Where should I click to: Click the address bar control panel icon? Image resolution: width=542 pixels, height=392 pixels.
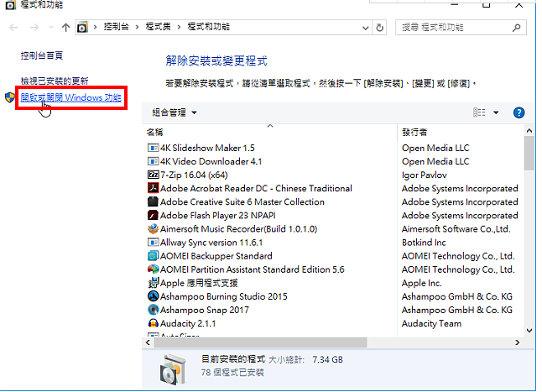point(82,27)
